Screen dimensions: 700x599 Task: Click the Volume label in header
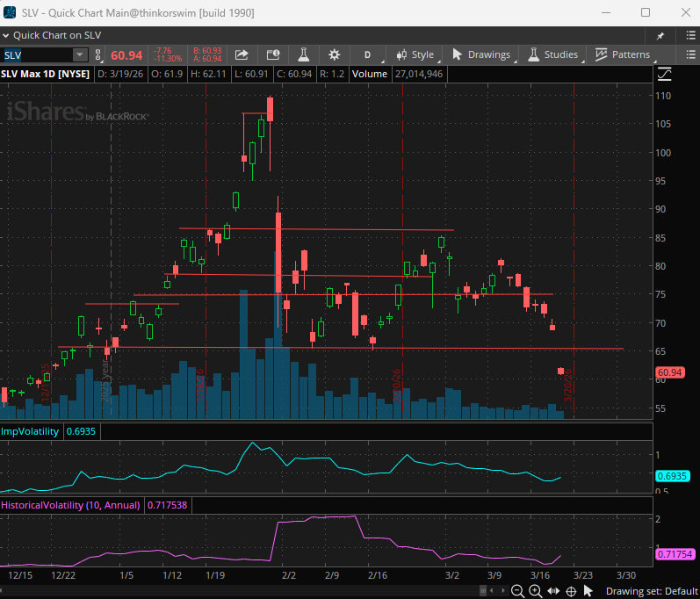369,74
